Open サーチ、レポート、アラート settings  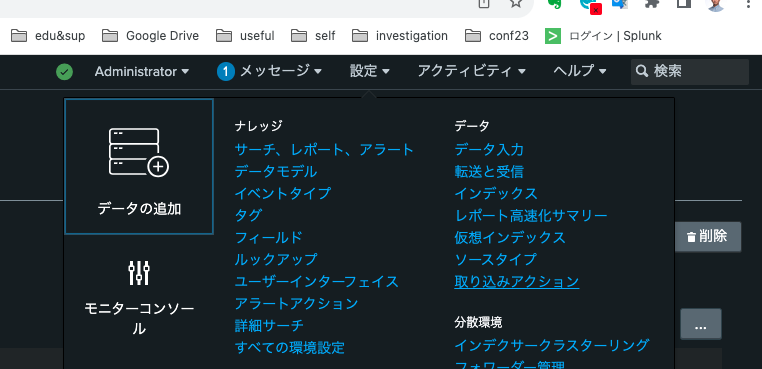324,149
